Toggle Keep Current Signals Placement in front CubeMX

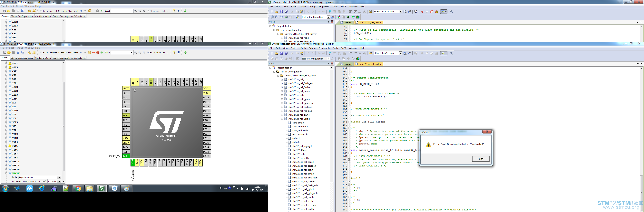pyautogui.click(x=41, y=53)
